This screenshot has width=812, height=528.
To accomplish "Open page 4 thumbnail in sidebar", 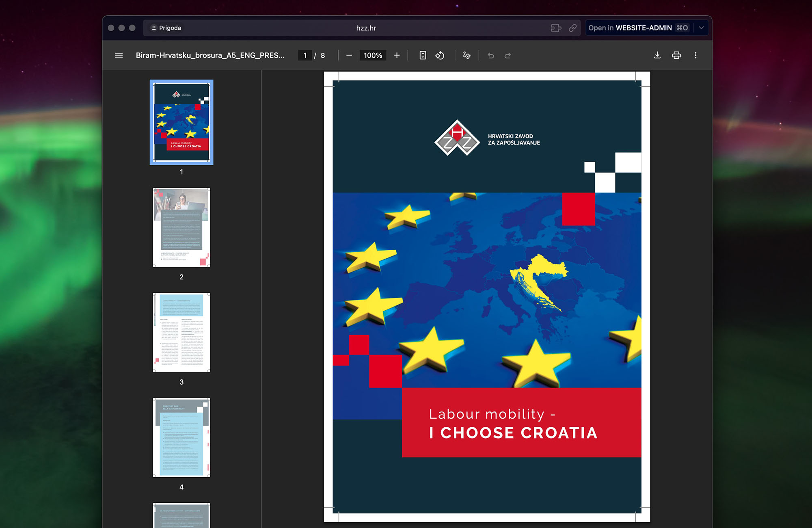I will tap(181, 437).
